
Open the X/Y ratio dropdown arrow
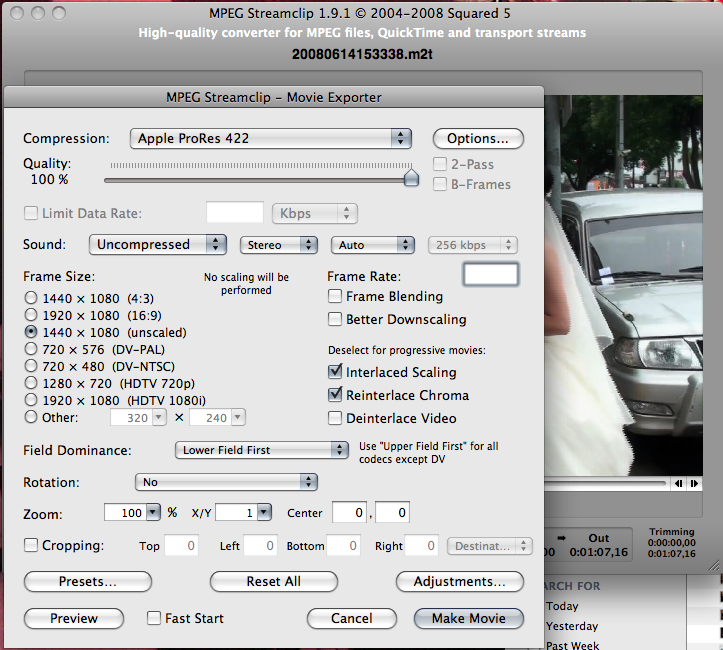click(264, 512)
